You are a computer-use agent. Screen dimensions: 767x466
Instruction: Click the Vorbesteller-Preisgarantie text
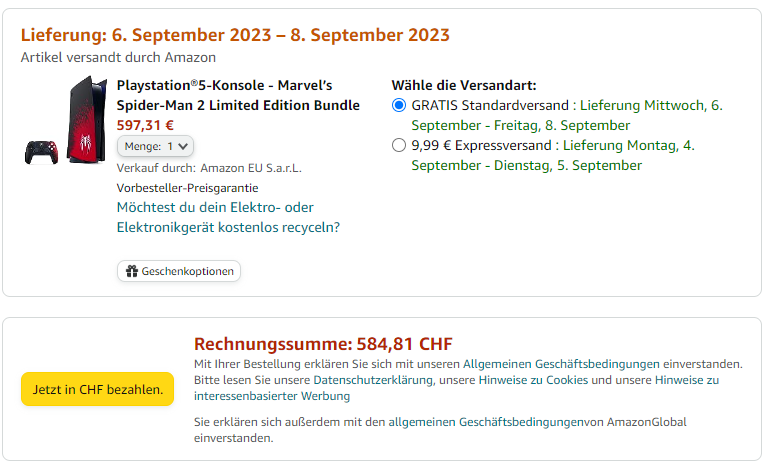coord(187,187)
